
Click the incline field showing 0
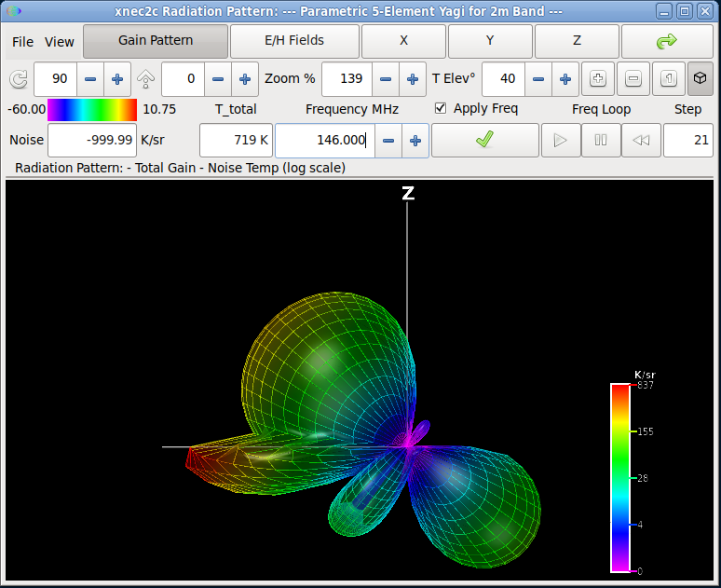[x=183, y=79]
